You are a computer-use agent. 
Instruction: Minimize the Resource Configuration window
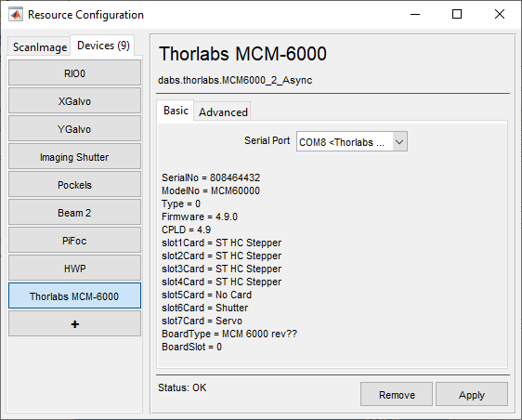point(415,14)
